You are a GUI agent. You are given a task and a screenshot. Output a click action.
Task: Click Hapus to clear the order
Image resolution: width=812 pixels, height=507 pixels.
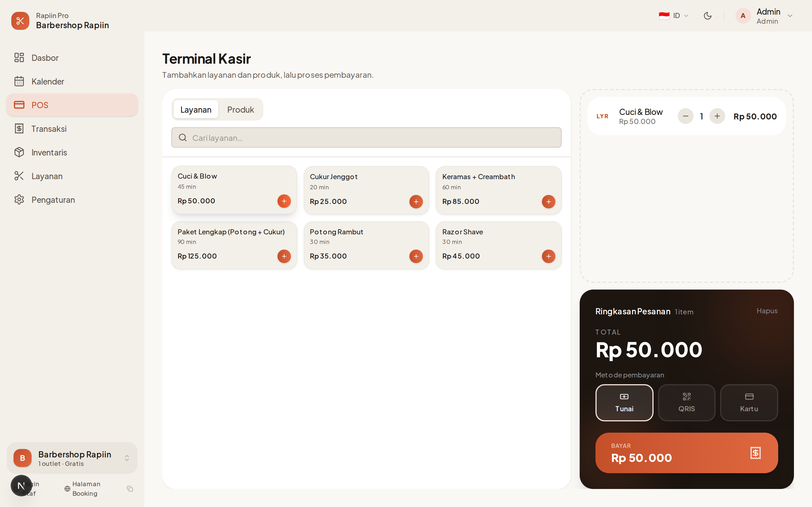pyautogui.click(x=767, y=311)
